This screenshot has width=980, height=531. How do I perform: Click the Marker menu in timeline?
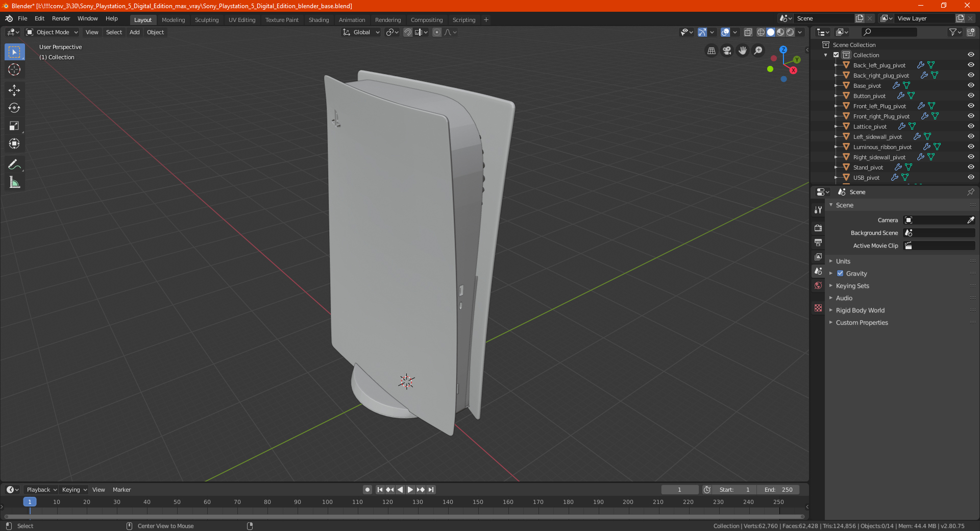121,490
